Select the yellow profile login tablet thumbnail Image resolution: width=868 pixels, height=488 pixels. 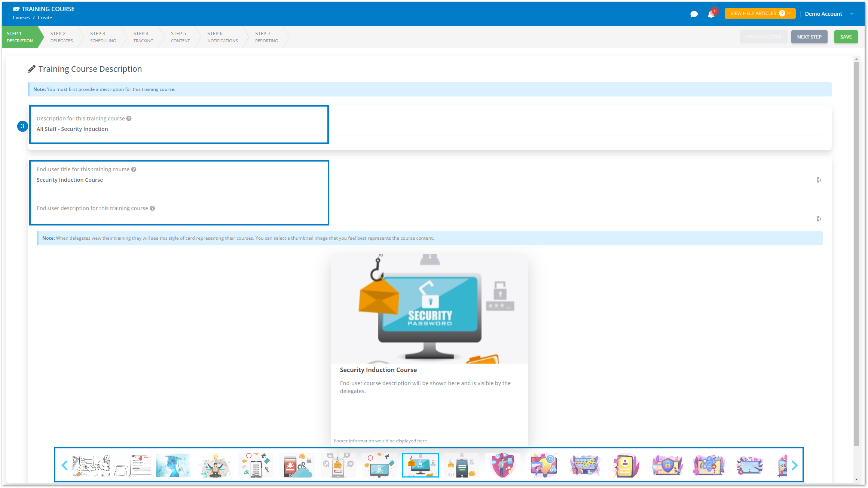pyautogui.click(x=626, y=465)
